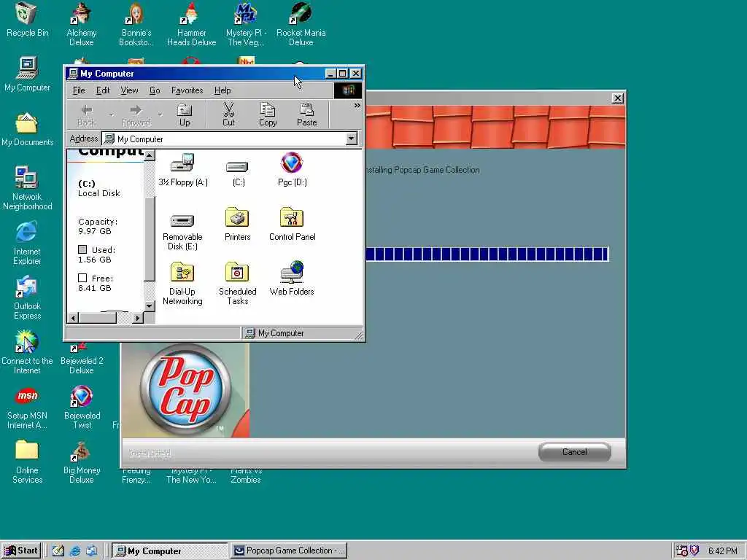Viewport: 747px width, 560px height.
Task: Select Big Money Deluxe shortcut
Action: click(82, 462)
